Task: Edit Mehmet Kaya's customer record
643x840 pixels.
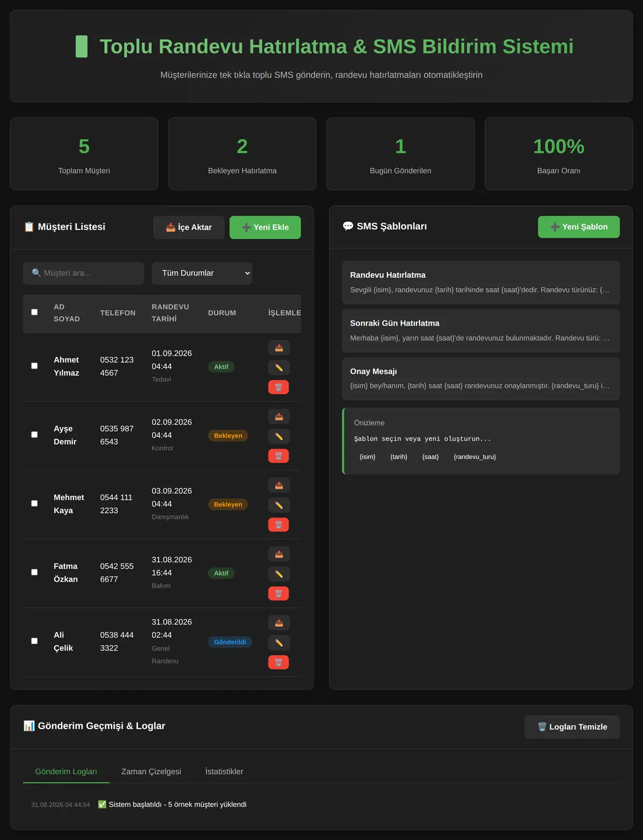Action: (279, 505)
